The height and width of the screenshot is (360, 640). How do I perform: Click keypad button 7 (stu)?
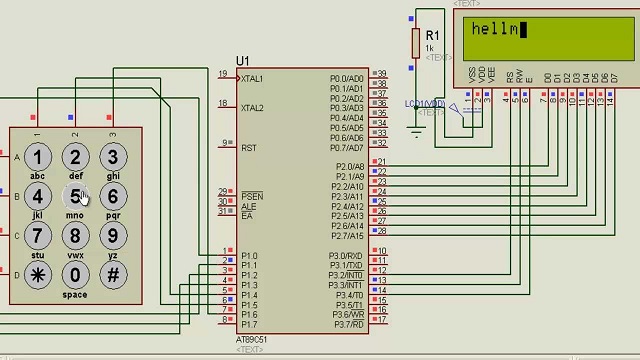[38, 236]
